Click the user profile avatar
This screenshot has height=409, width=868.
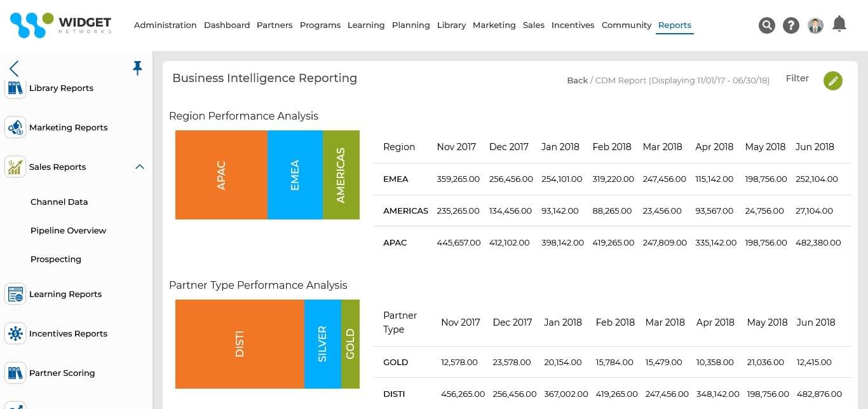click(x=815, y=25)
